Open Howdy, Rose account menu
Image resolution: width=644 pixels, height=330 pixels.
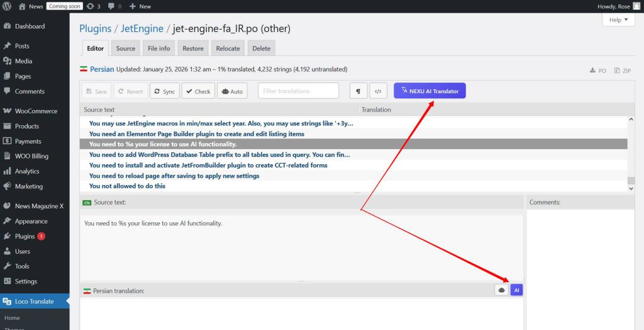[619, 6]
